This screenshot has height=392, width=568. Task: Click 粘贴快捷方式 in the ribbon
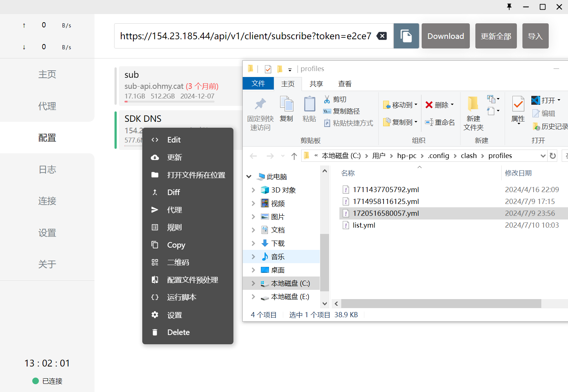click(x=348, y=123)
